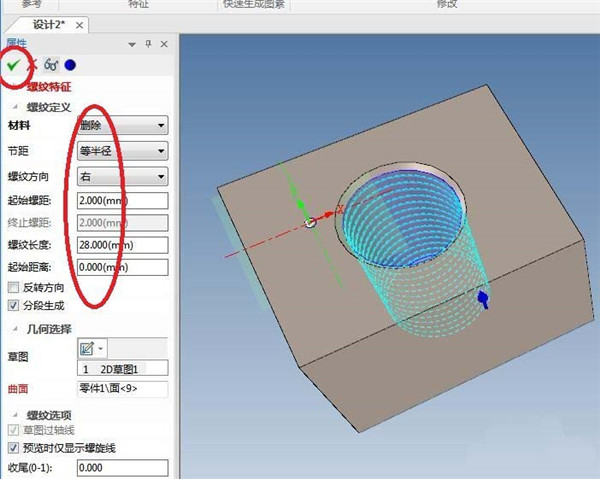
Task: Pin the 属性 panel with pushpin icon
Action: (149, 44)
